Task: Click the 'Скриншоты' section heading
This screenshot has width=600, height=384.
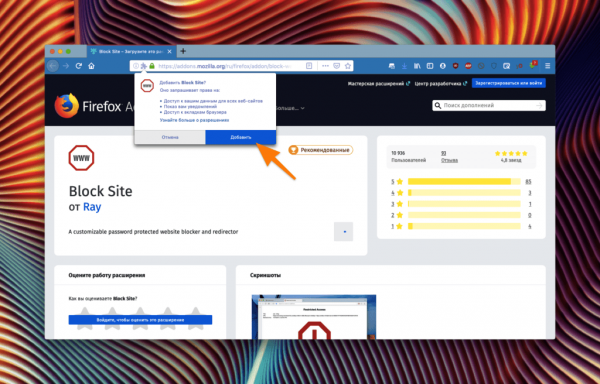Action: pyautogui.click(x=265, y=275)
